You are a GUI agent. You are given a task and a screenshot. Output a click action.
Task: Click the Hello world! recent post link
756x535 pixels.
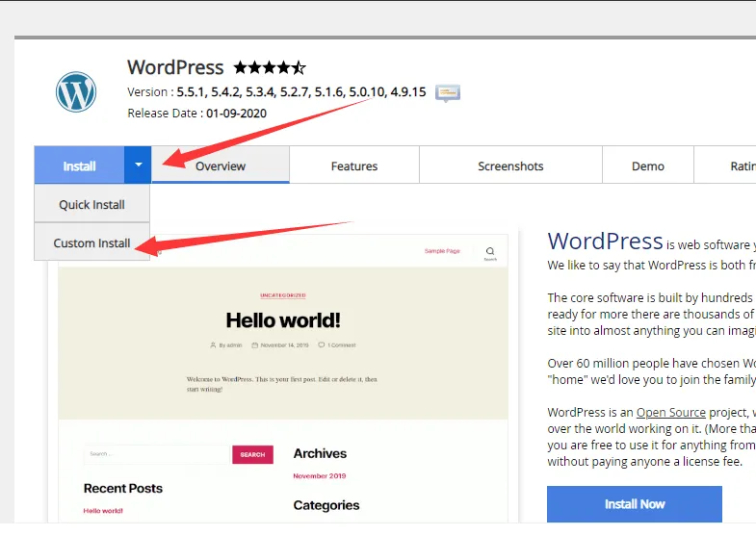(x=103, y=510)
